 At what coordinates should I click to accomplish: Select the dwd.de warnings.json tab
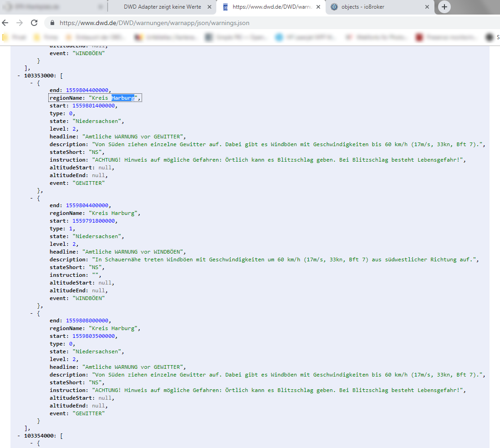(272, 7)
